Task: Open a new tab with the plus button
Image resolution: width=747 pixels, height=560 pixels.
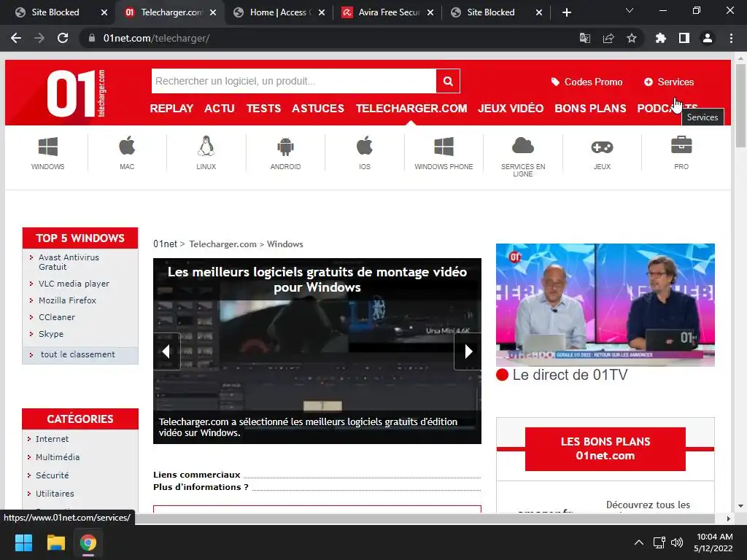Action: click(x=566, y=12)
